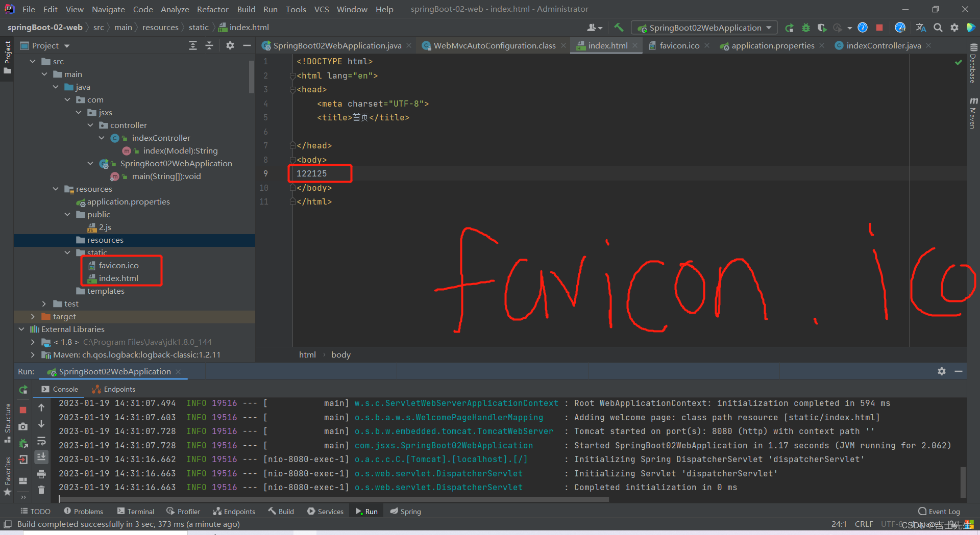Toggle tool window quick access in the status bar
The height and width of the screenshot is (535, 980).
[x=8, y=524]
